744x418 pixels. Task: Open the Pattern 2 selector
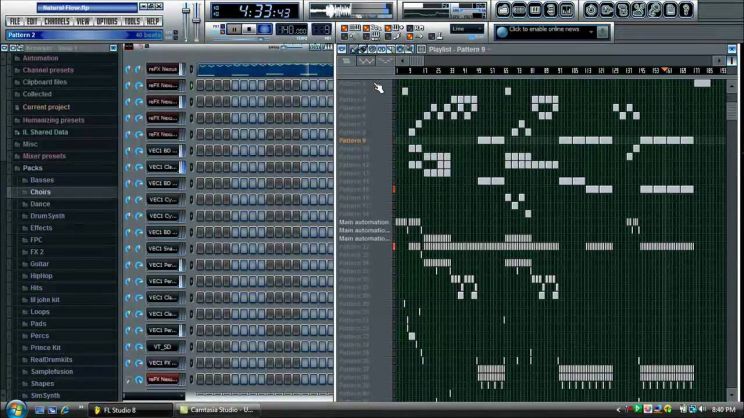click(84, 35)
